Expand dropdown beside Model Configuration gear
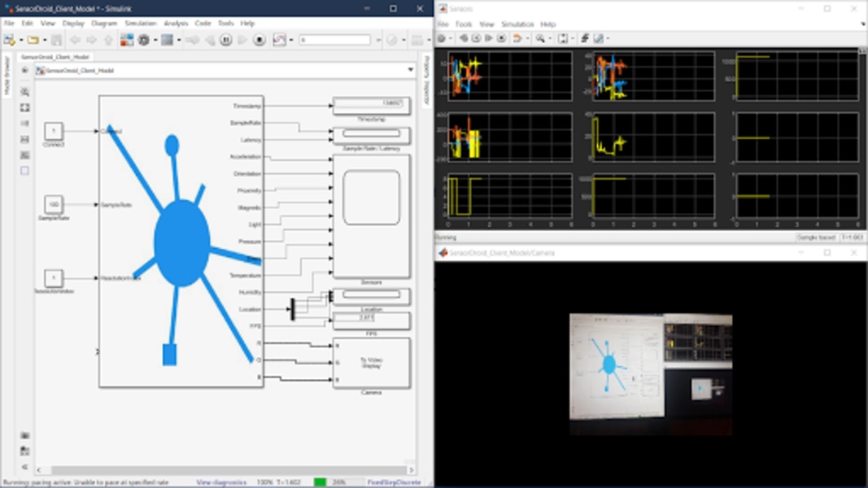The image size is (868, 488). click(x=155, y=40)
